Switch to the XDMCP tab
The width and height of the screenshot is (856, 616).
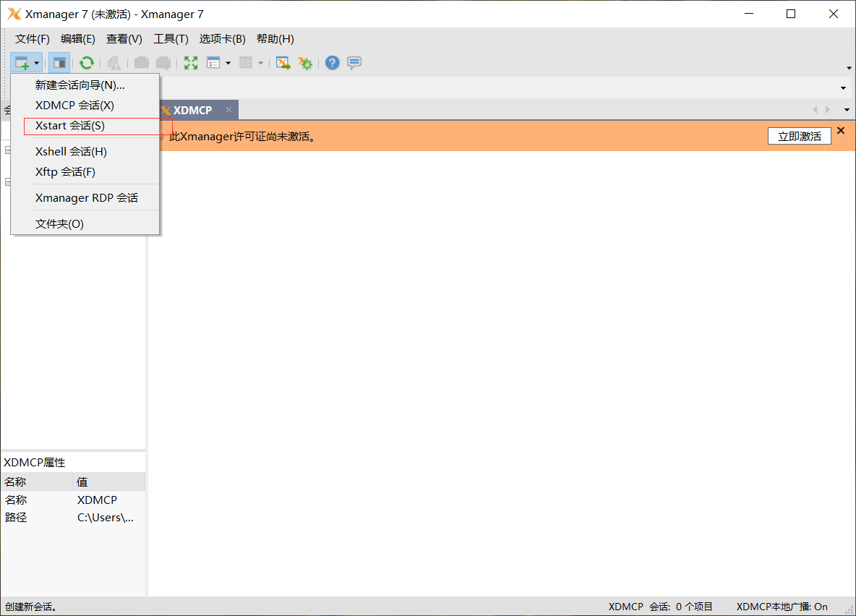(192, 111)
